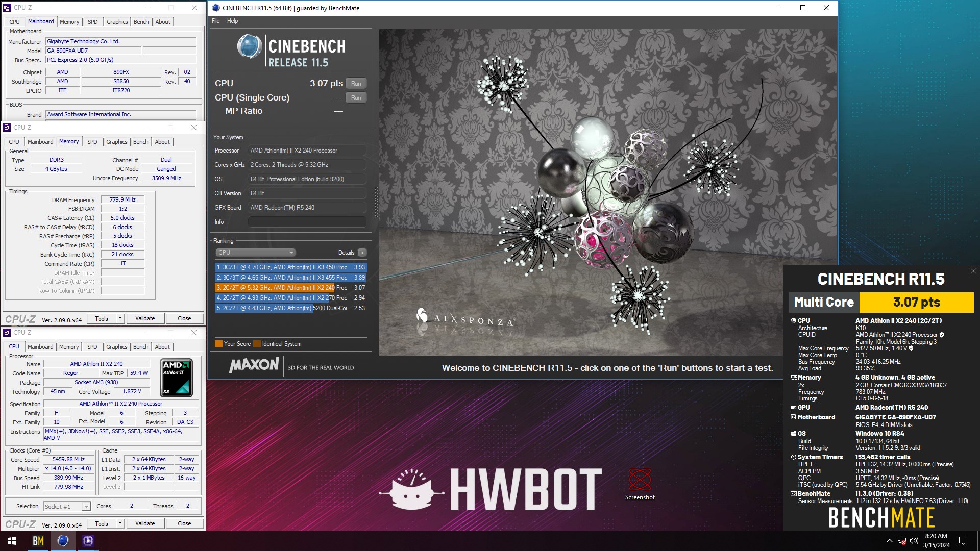Open the CPU ranking dropdown
The image size is (980, 551).
point(255,253)
